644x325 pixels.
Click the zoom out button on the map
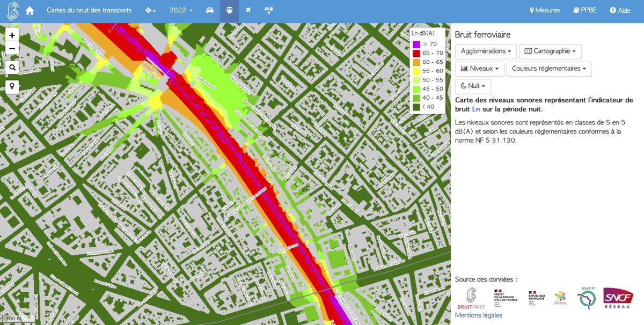tap(12, 48)
